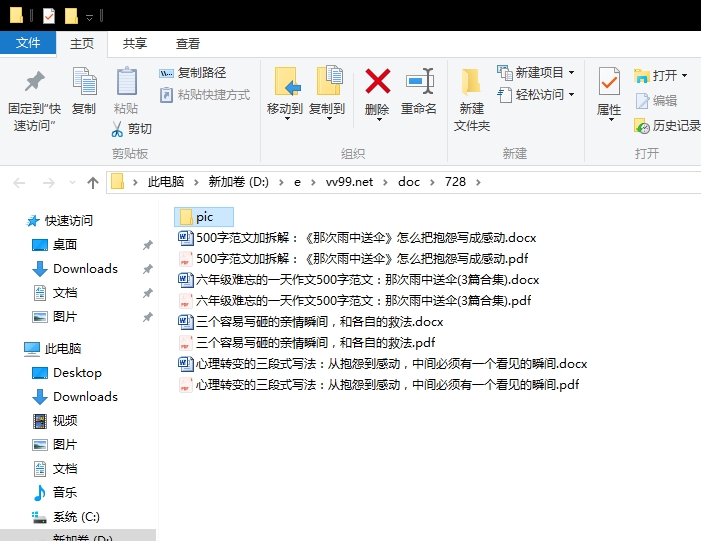Paste shortcut from clipboard group
This screenshot has width=701, height=541.
point(205,95)
